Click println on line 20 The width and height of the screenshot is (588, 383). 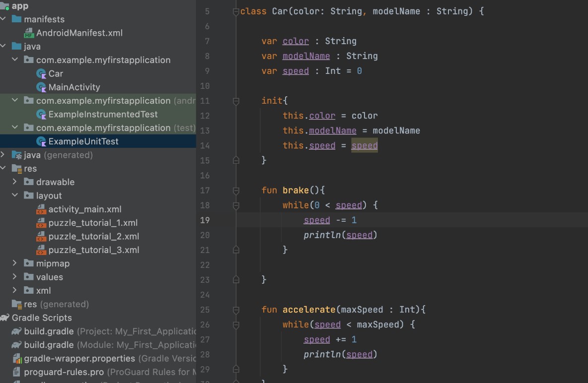coord(322,235)
